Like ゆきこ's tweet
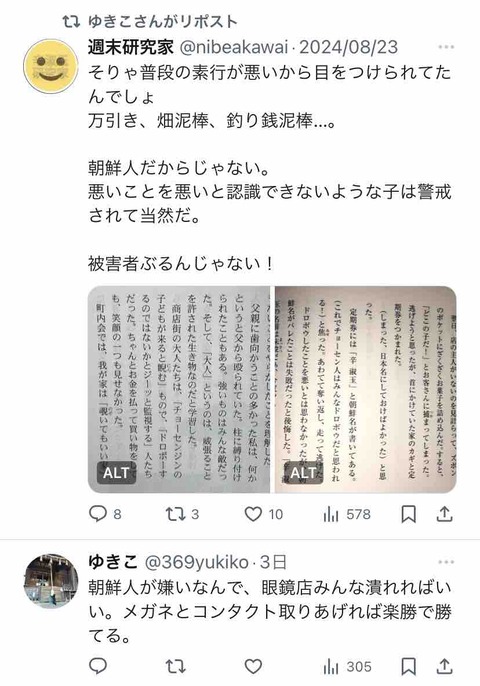The width and height of the screenshot is (480, 686). coord(253,666)
